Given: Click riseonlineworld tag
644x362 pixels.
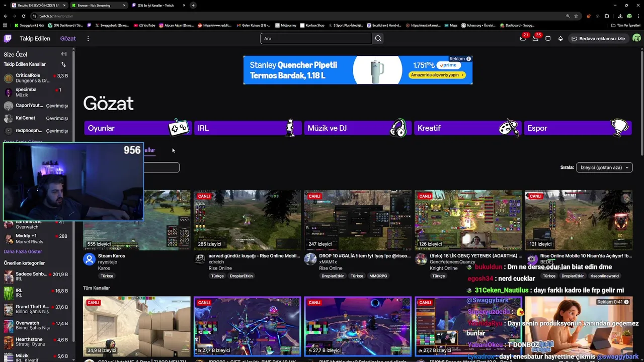Looking at the screenshot, I should coord(605,276).
